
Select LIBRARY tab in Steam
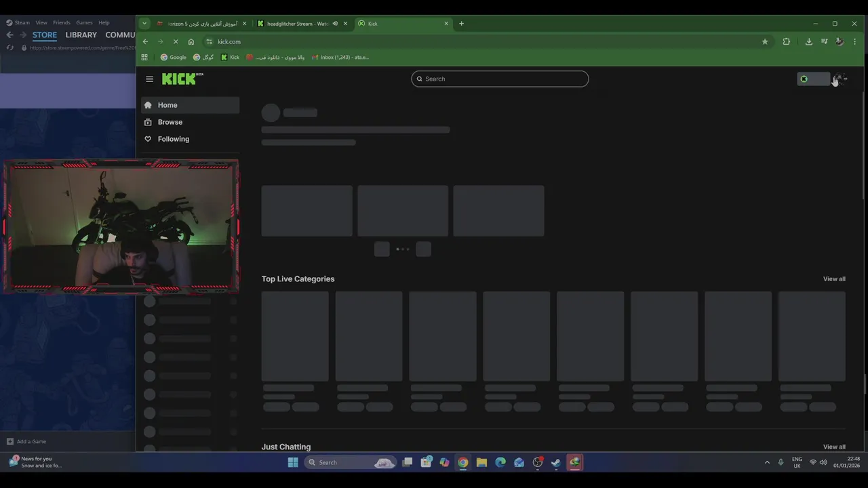pos(81,35)
